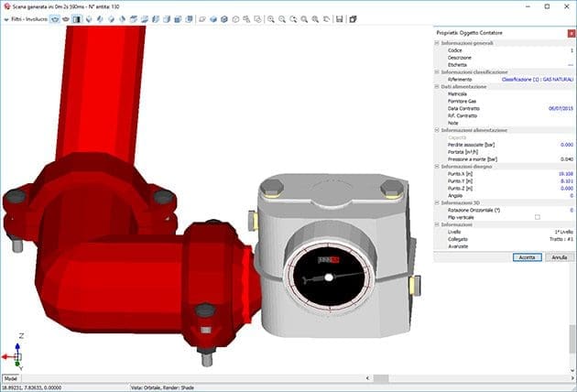Edit the Punto X [m] value
This screenshot has height=392, width=577.
pos(564,173)
